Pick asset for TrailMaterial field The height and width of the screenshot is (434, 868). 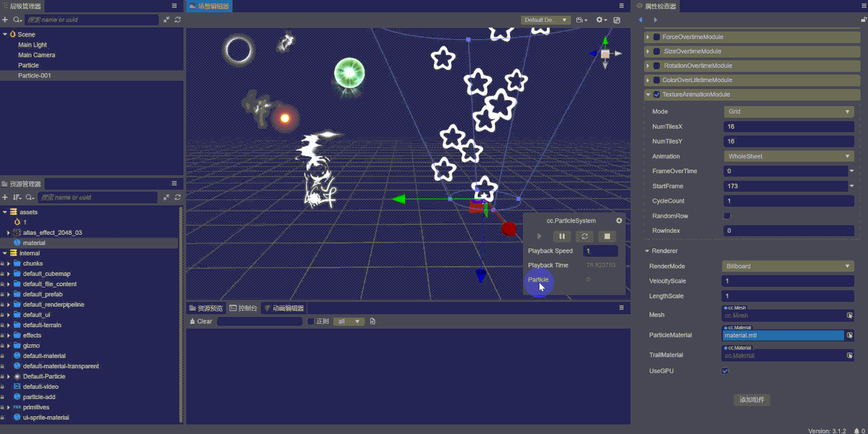click(x=850, y=355)
